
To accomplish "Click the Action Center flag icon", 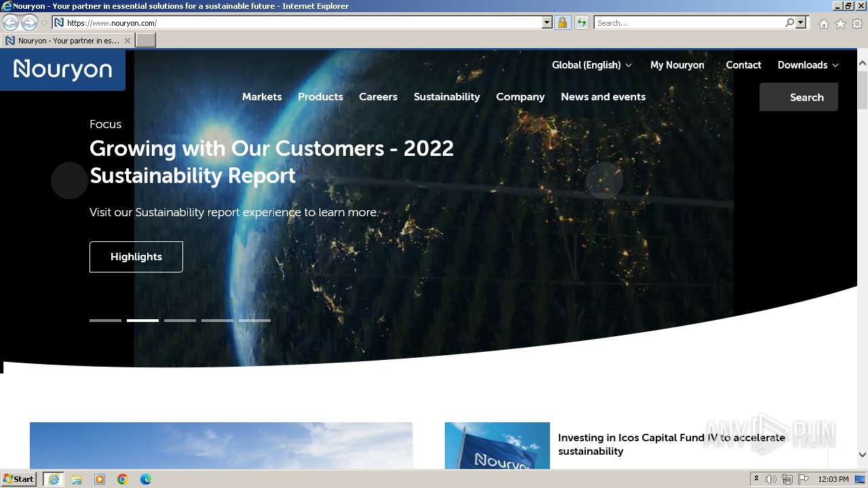I will click(x=804, y=479).
